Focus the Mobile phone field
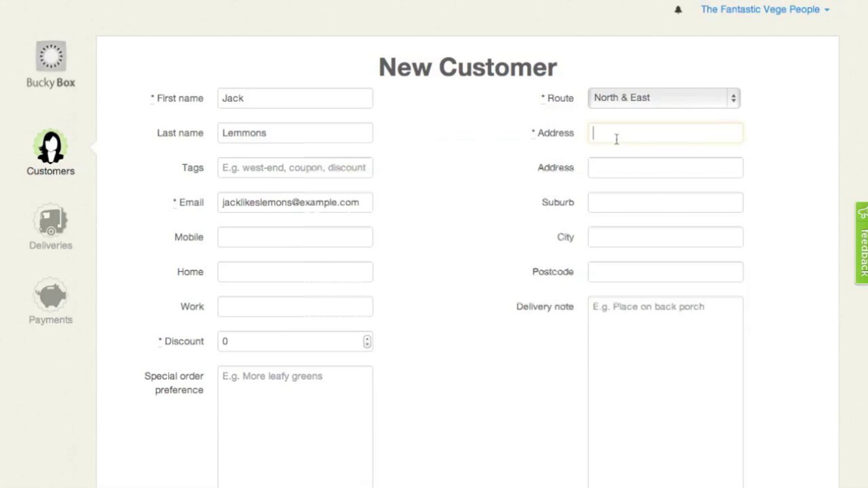 (x=295, y=237)
